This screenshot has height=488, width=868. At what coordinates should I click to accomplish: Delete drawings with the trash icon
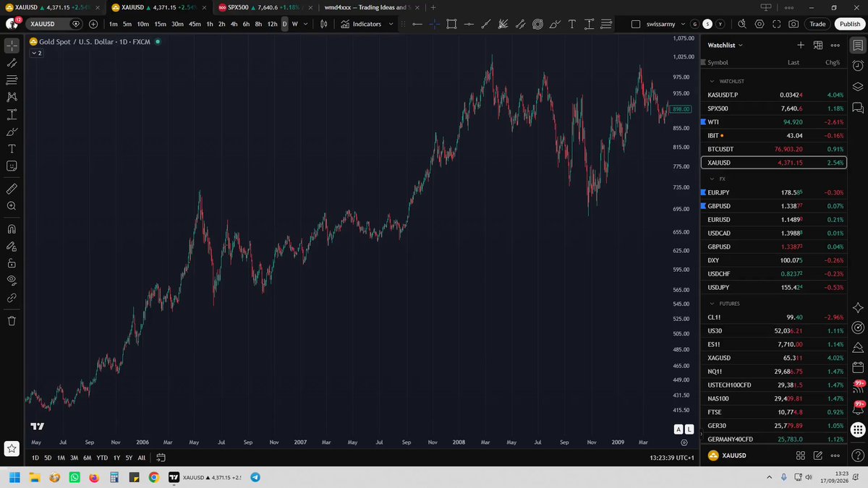(12, 320)
